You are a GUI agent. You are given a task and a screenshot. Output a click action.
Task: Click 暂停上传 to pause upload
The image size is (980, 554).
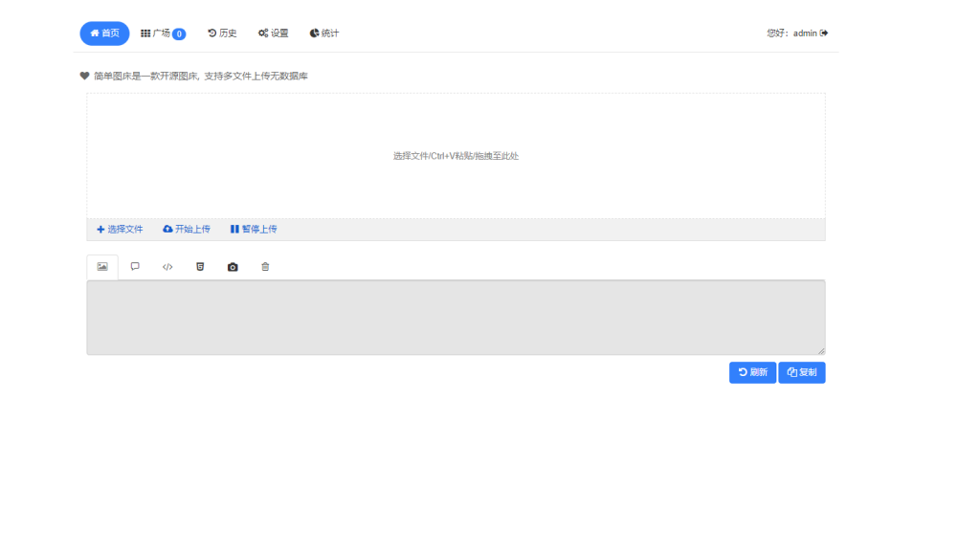coord(253,230)
